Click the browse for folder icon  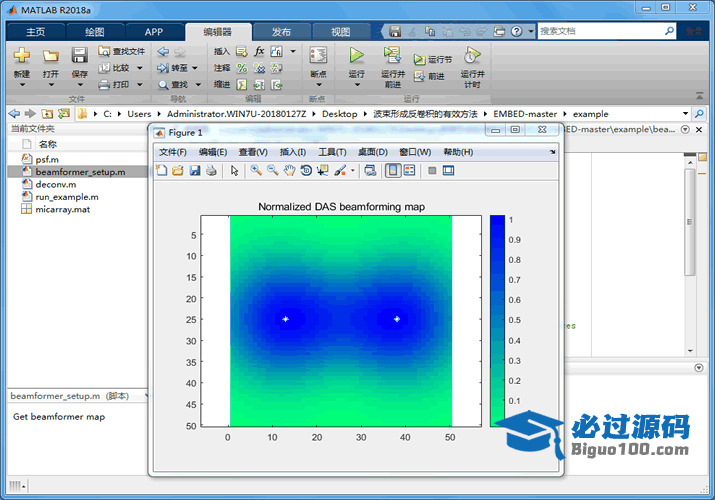pyautogui.click(x=64, y=113)
